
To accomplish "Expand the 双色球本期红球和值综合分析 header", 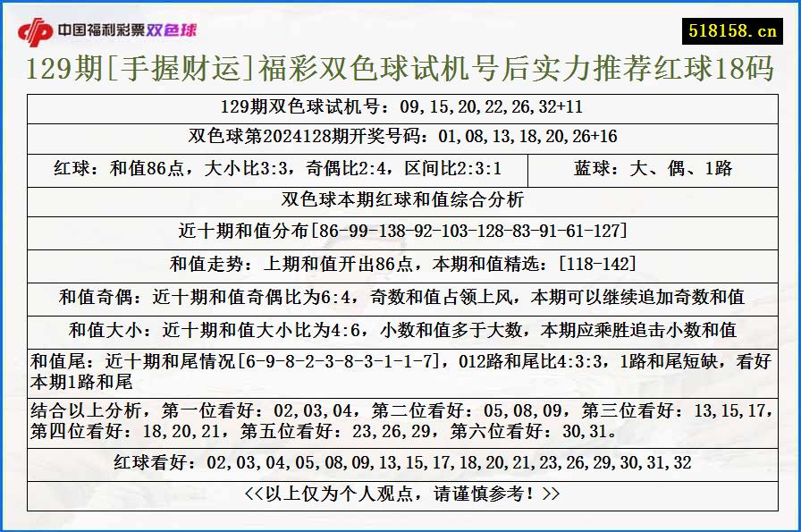I will [400, 200].
